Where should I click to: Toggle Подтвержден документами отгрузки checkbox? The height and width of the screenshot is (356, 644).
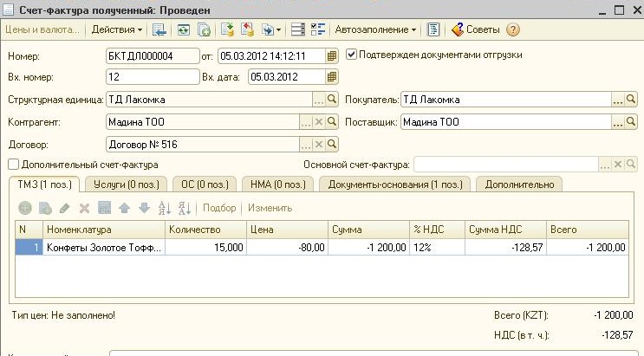(x=351, y=55)
